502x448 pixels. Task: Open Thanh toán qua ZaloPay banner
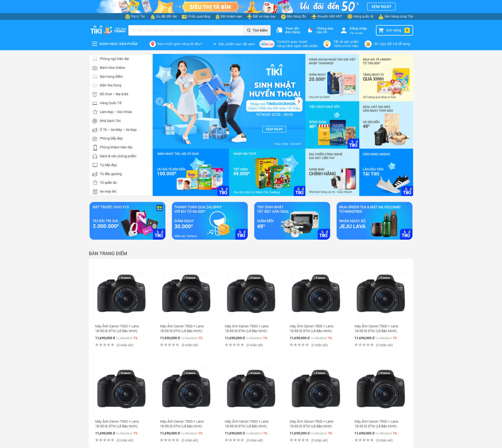[x=210, y=221]
